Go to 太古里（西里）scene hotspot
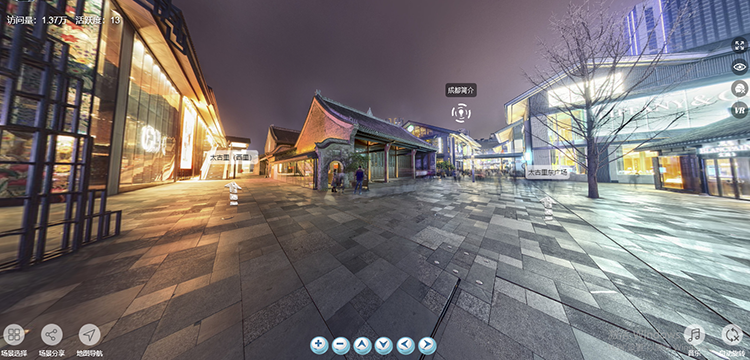Image resolution: width=750 pixels, height=360 pixels. [233, 157]
